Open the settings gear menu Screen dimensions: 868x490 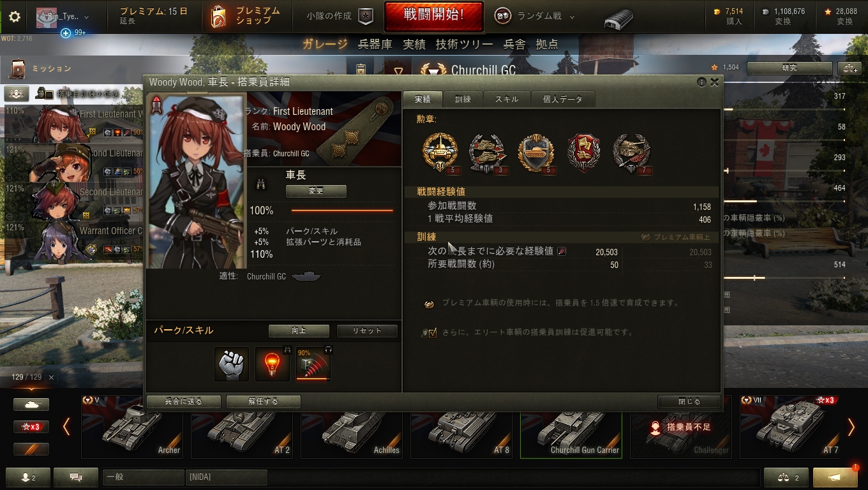click(15, 17)
